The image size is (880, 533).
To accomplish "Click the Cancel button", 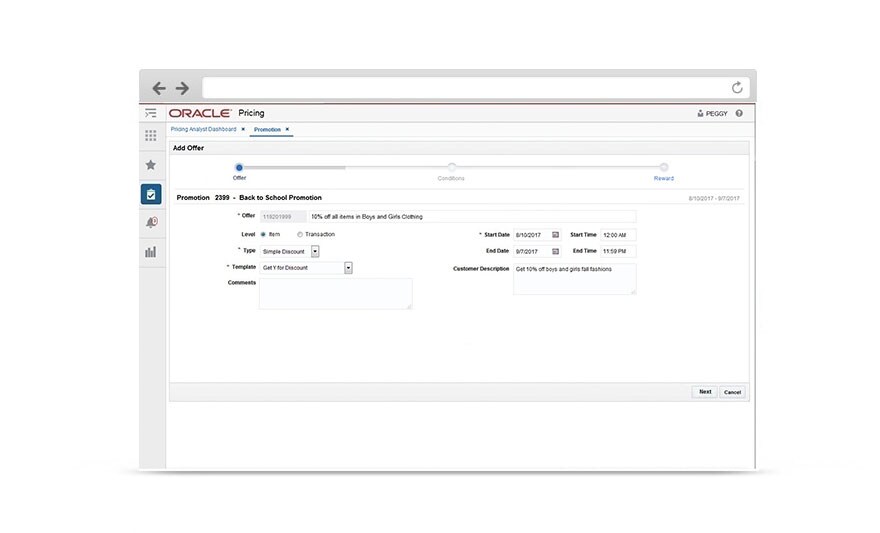I will pos(732,392).
